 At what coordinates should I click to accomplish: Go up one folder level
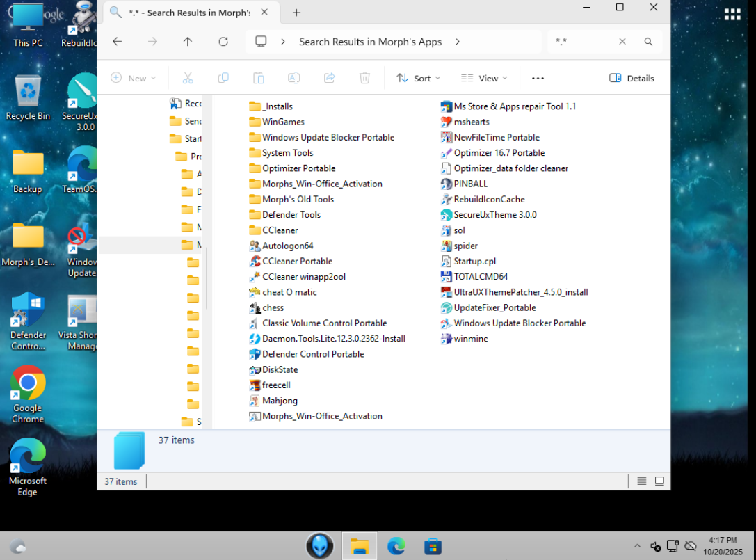click(x=188, y=42)
